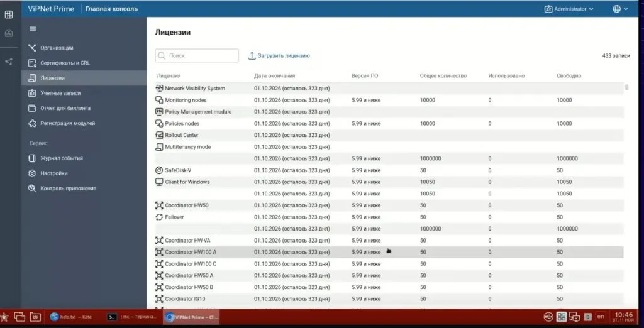This screenshot has width=644, height=328.
Task: Open the taskbar start star menu
Action: point(4,317)
